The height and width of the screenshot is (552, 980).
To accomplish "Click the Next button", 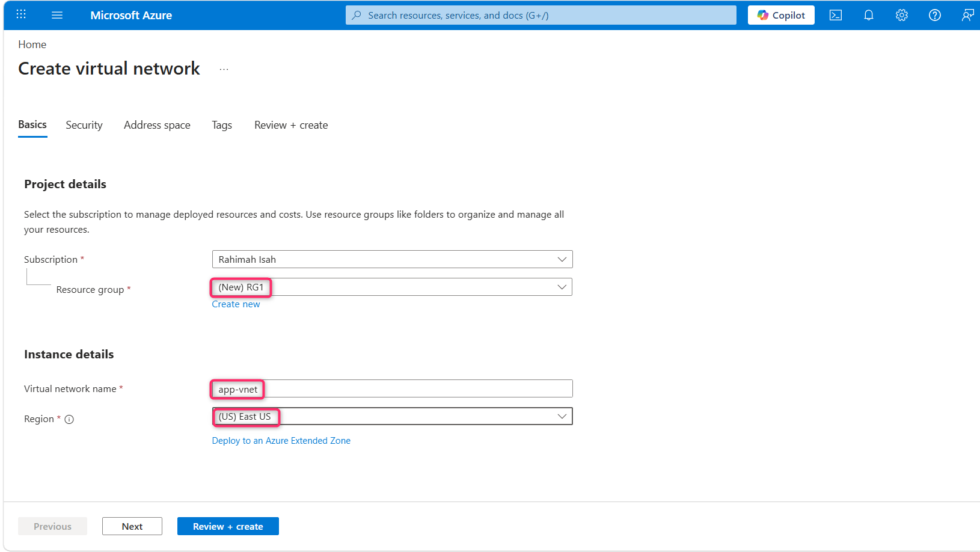I will [x=132, y=526].
